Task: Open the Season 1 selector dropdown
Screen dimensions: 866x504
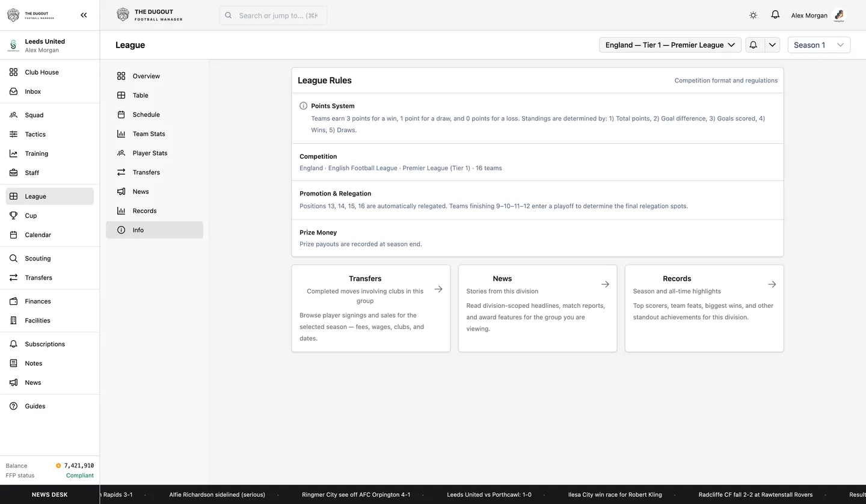Action: 819,45
